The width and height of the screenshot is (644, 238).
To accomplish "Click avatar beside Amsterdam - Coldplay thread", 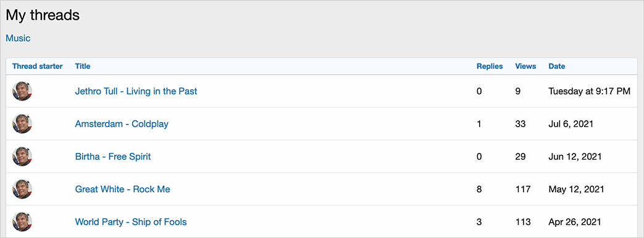I will [22, 124].
